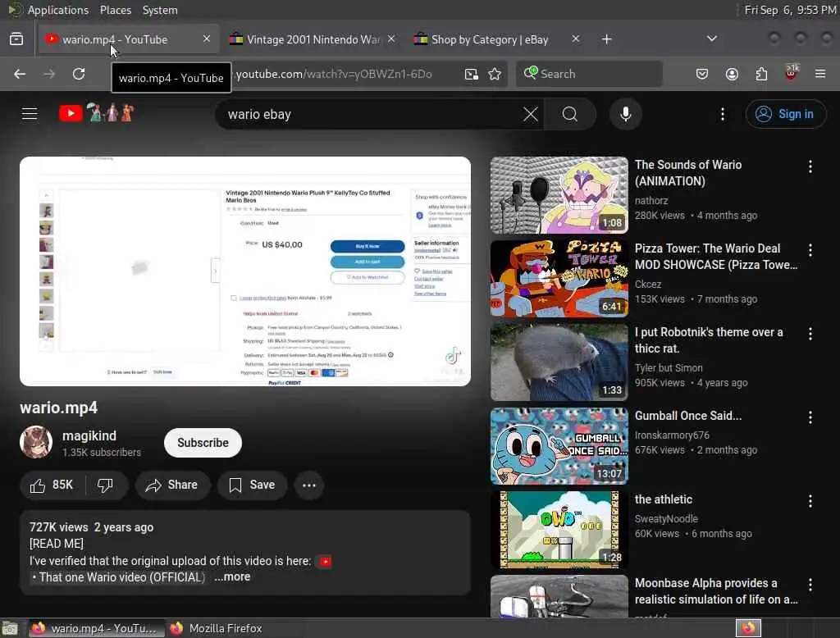Open options for Pizza Tower video

pyautogui.click(x=810, y=250)
